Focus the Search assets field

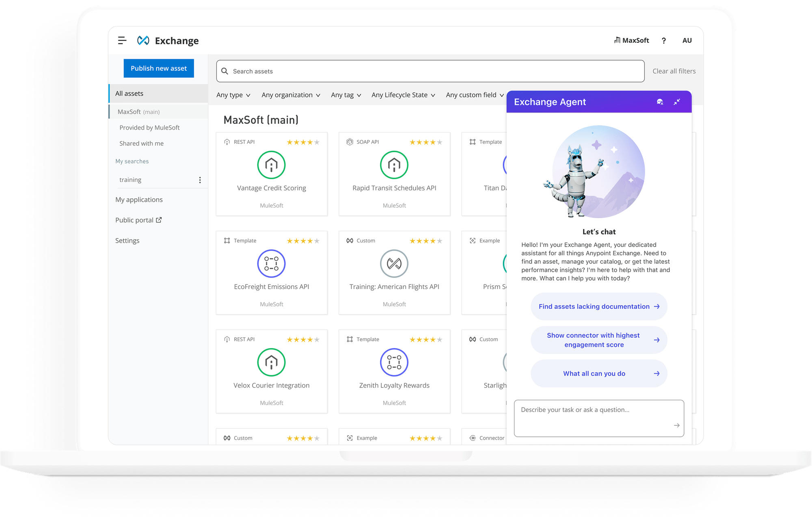[430, 71]
